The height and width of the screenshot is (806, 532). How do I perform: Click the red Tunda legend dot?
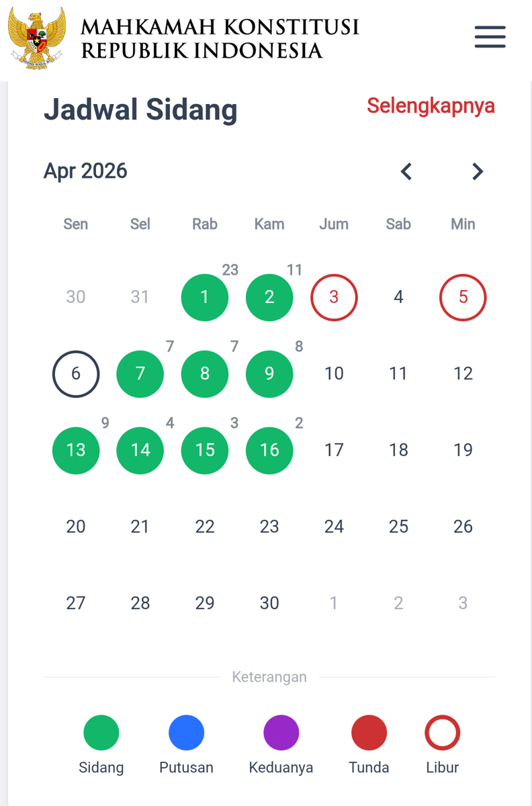tap(369, 732)
